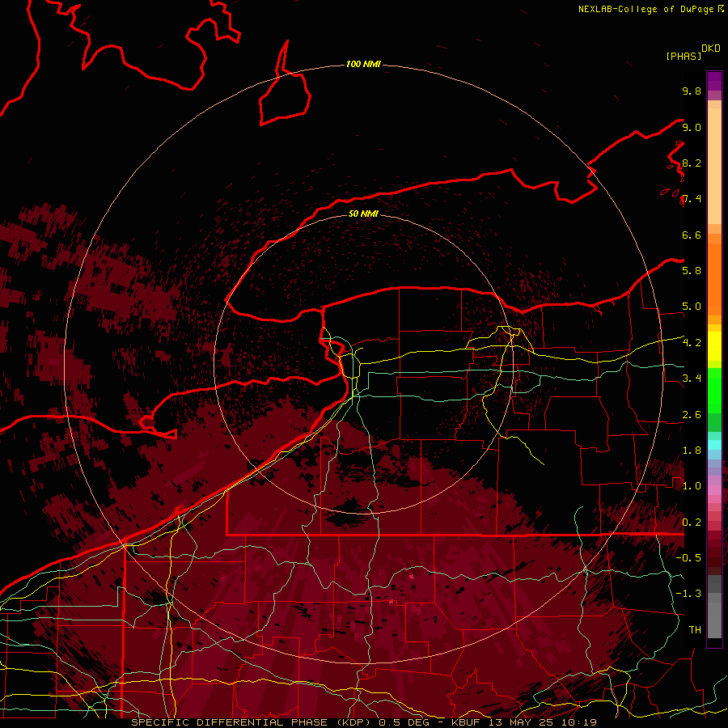Image resolution: width=728 pixels, height=728 pixels.
Task: Click the 2.6 legend value label
Action: tap(692, 415)
